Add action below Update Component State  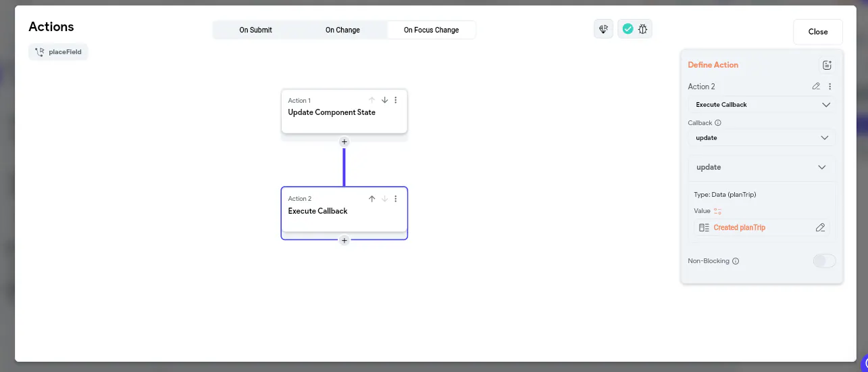click(x=344, y=142)
